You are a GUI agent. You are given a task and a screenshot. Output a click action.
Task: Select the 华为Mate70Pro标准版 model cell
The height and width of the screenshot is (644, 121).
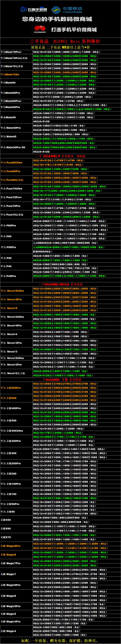(x=16, y=58)
